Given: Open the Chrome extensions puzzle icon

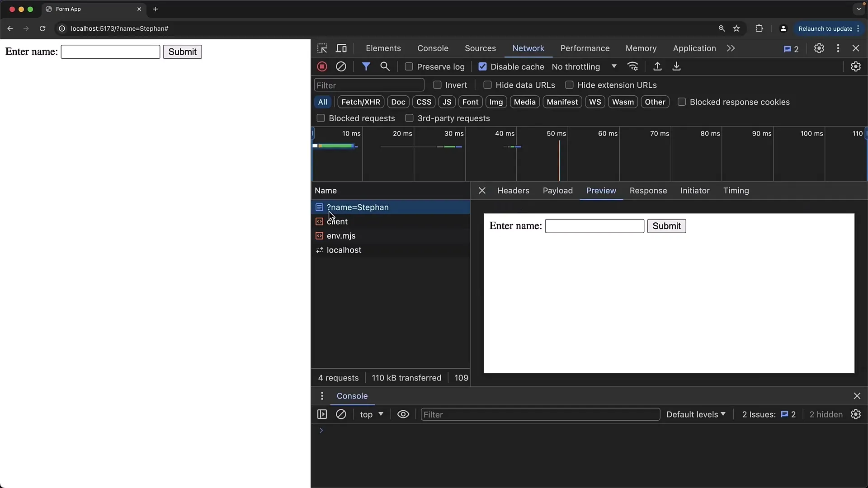Looking at the screenshot, I should point(759,28).
